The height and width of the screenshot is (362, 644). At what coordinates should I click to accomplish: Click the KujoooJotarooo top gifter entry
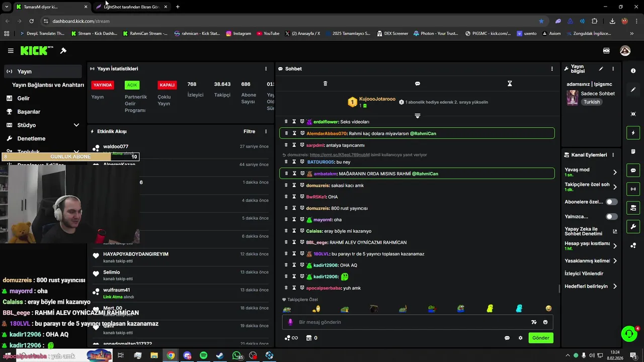click(x=372, y=102)
